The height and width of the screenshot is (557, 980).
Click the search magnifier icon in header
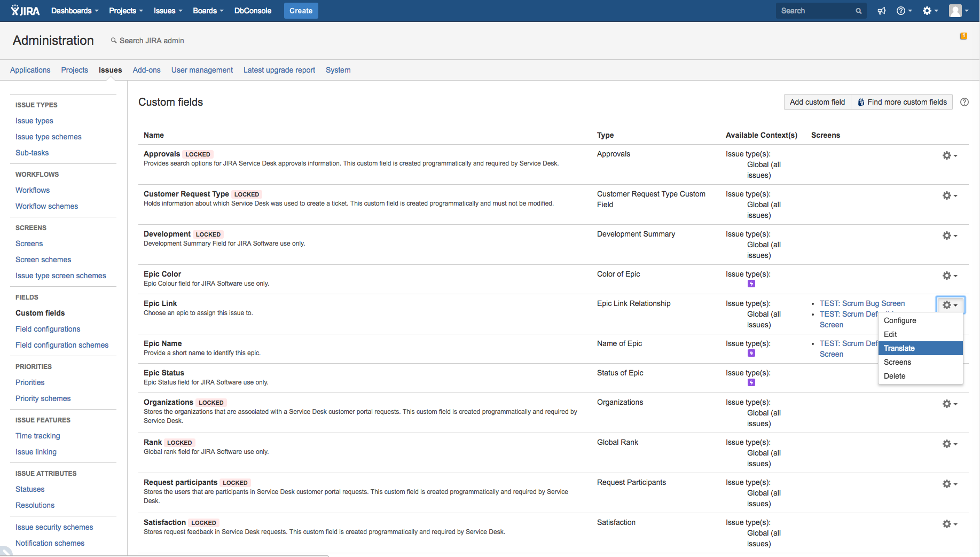coord(858,11)
